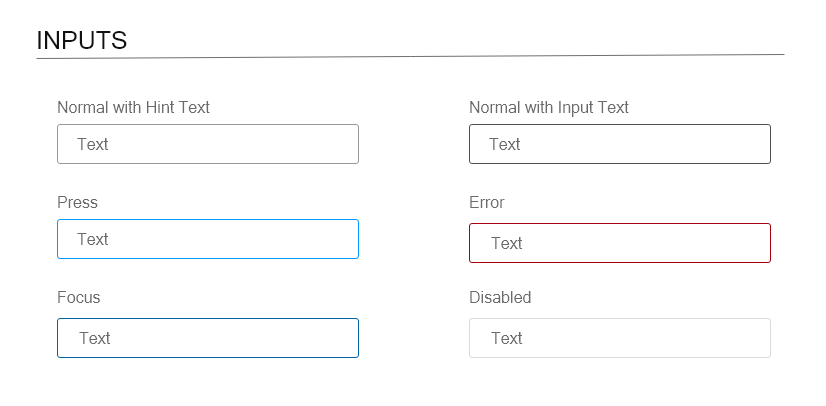Click the word 'Text' inside Disabled box
Screen dimensions: 826x406
[507, 338]
